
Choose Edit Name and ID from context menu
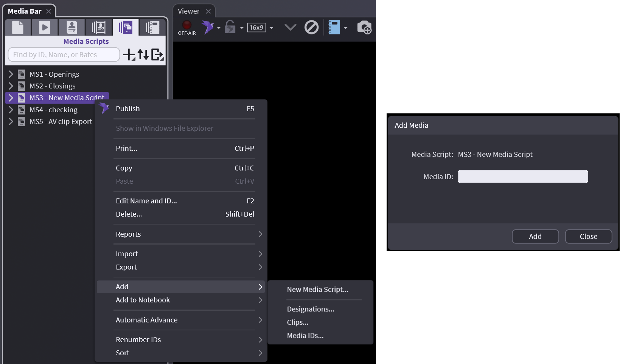pos(146,201)
